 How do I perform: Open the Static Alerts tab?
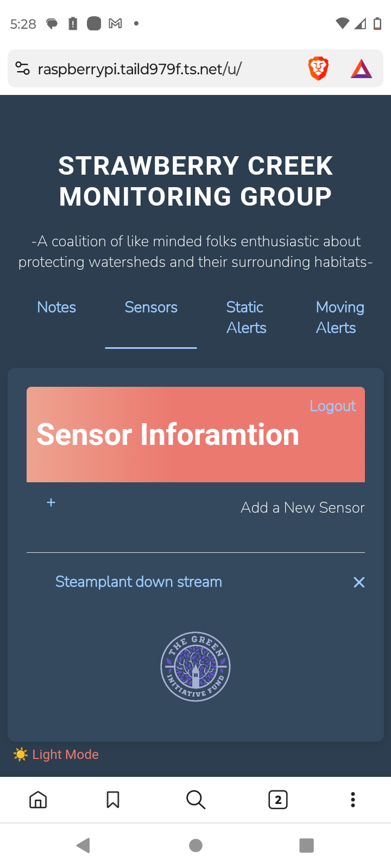[246, 317]
